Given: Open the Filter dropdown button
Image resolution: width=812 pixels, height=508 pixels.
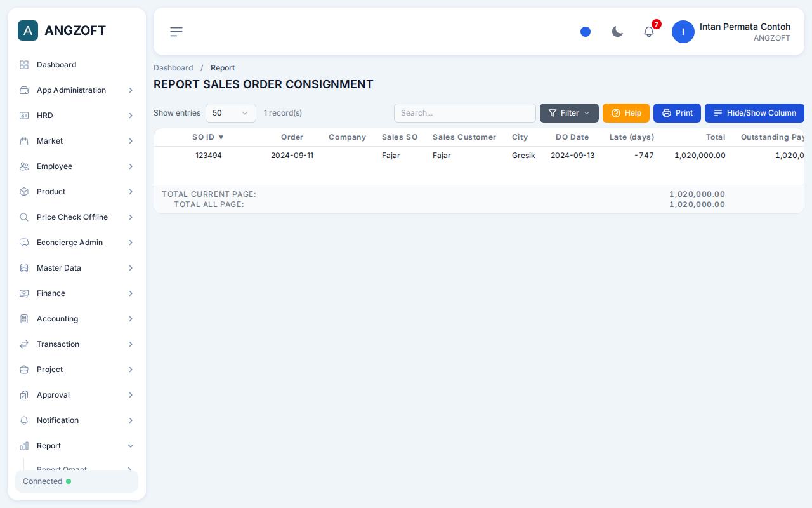Looking at the screenshot, I should click(569, 113).
